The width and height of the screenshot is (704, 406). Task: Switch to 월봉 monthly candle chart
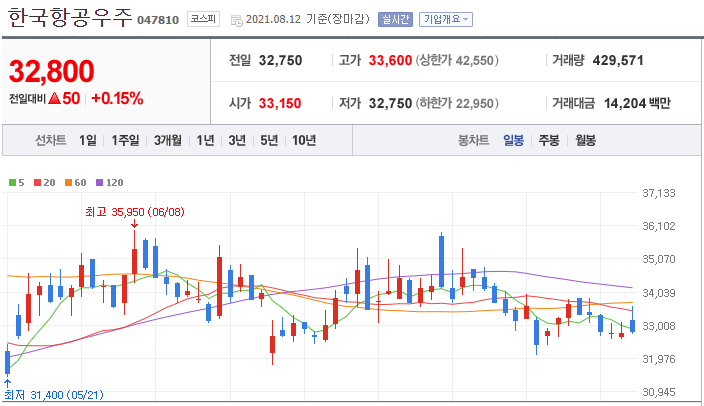coord(585,140)
